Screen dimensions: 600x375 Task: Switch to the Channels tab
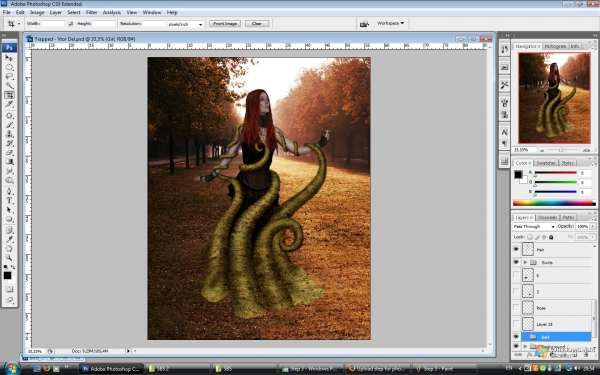click(547, 217)
